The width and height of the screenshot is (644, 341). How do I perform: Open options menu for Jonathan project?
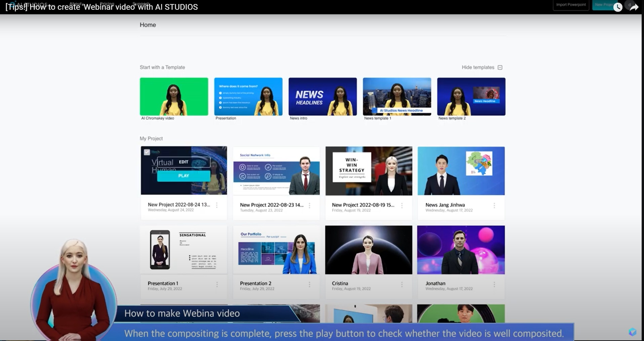[x=494, y=285]
